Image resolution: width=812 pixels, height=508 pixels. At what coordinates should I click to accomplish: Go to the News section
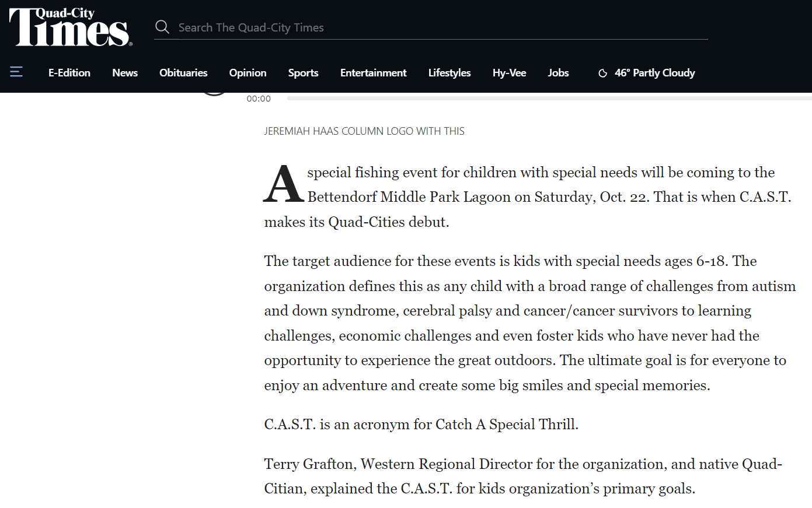coord(125,73)
